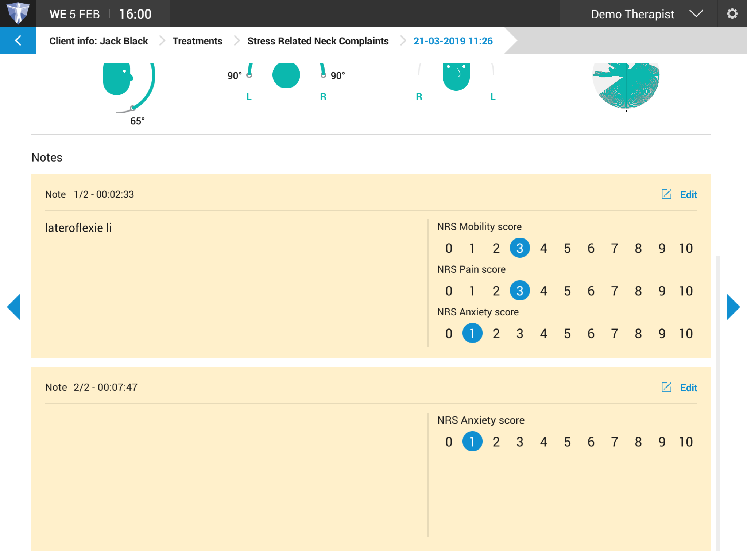Click the app logo icon in top-left
Viewport: 747px width, 560px height.
point(18,13)
